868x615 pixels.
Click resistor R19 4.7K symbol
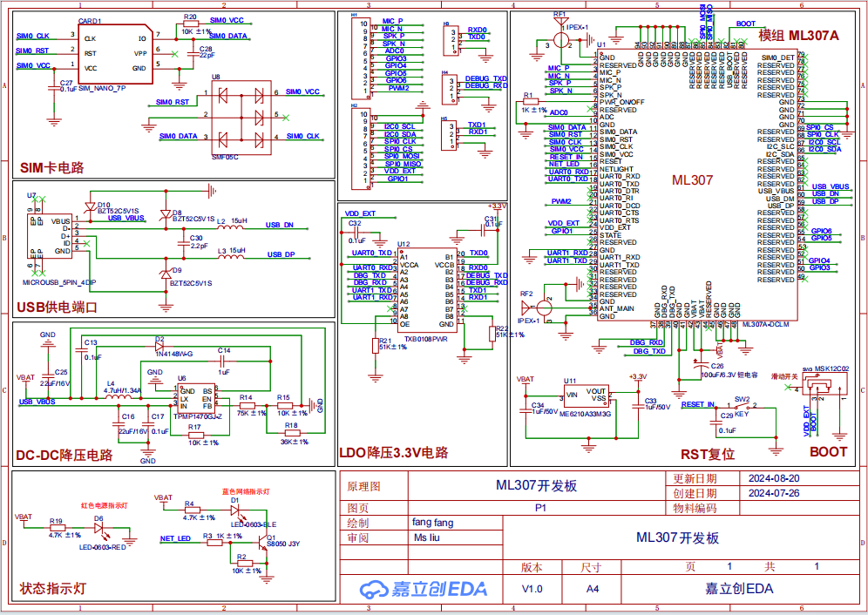coord(57,528)
